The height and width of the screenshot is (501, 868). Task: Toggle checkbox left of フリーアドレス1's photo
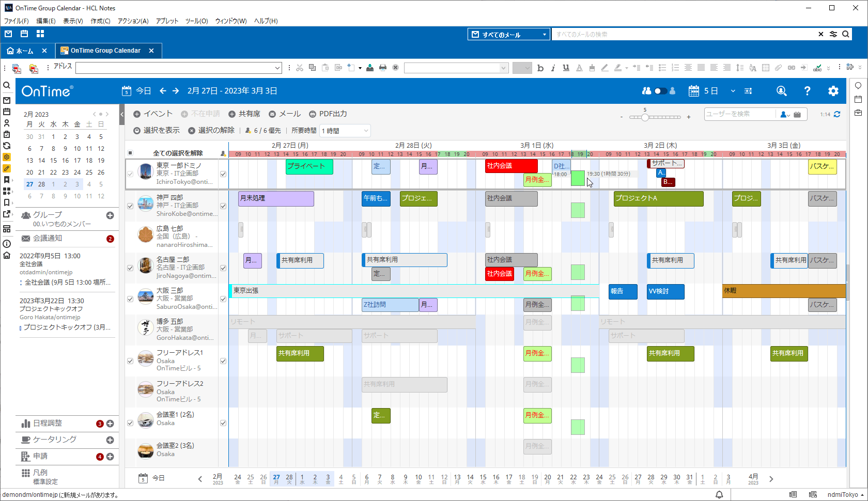[130, 361]
